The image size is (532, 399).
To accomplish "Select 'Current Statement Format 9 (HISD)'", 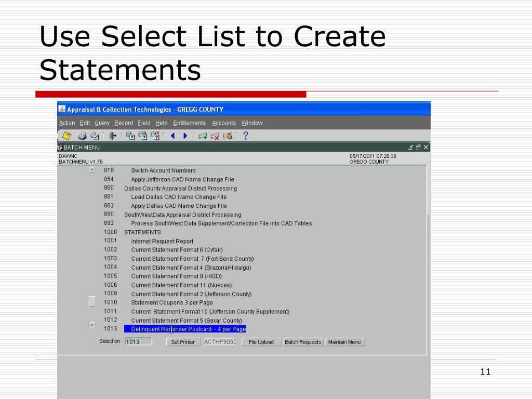I will (177, 276).
